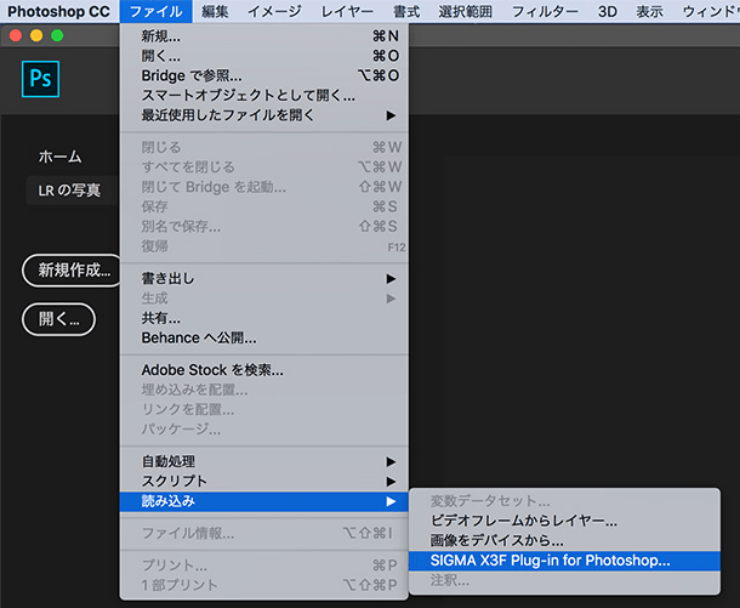Choose 画像をデバイスから... in submenu

564,541
